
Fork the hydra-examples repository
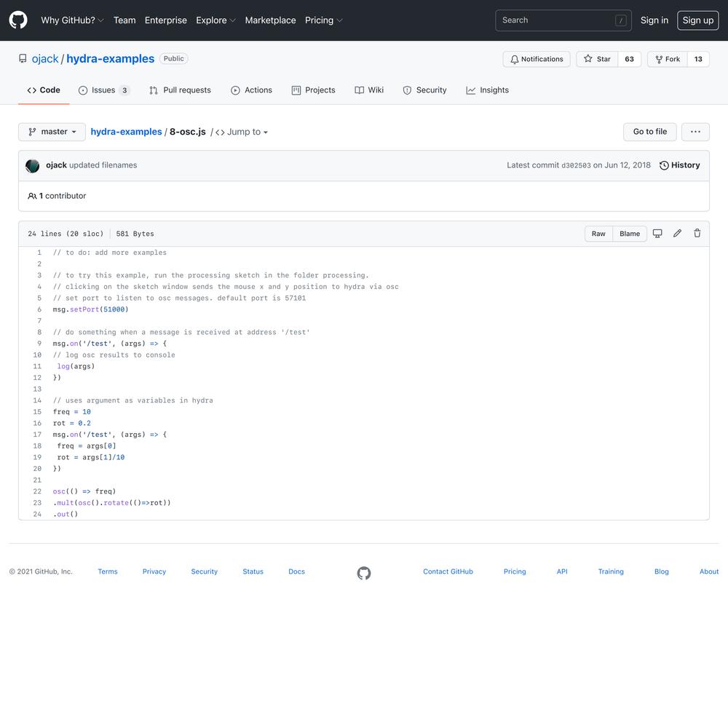click(668, 59)
